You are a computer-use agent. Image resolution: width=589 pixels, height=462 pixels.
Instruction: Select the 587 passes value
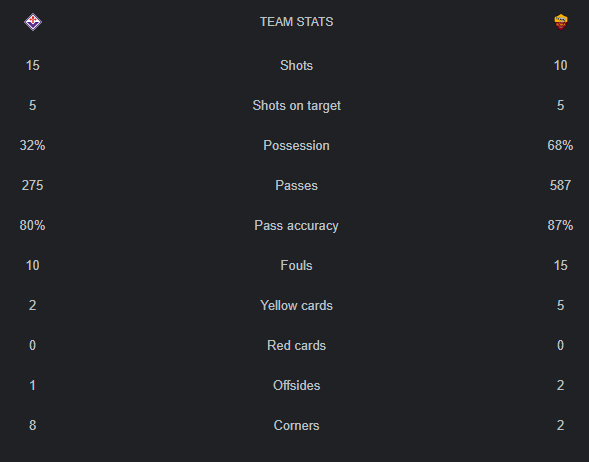[560, 185]
